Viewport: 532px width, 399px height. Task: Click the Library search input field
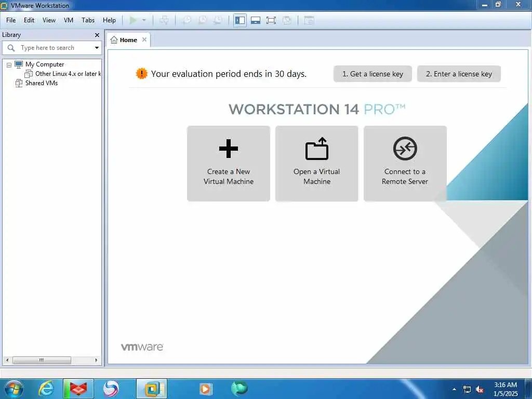(x=52, y=48)
